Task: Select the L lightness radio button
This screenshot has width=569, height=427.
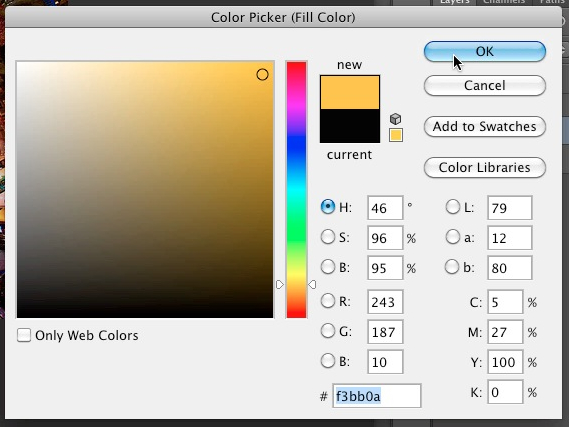Action: (x=453, y=207)
